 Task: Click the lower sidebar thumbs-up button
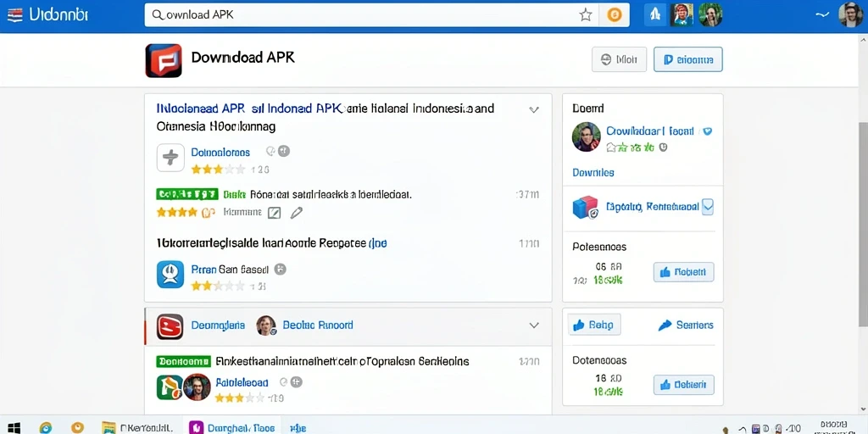coord(684,384)
